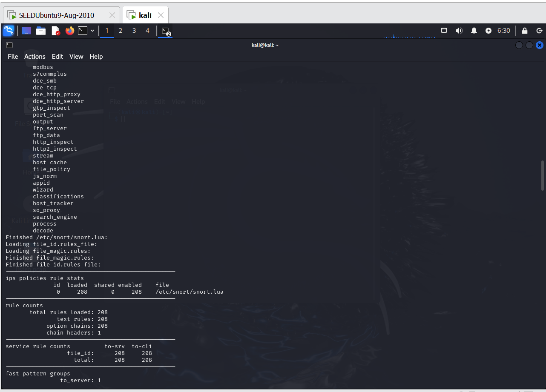The image size is (546, 392).
Task: Click 'fast pattern groups' heading
Action: 38,374
